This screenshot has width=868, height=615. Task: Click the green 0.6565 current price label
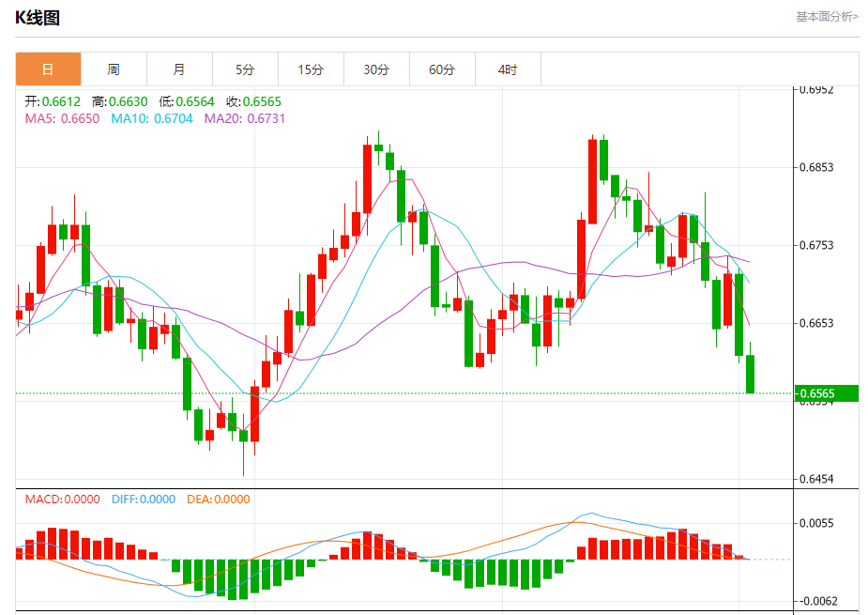pyautogui.click(x=826, y=393)
